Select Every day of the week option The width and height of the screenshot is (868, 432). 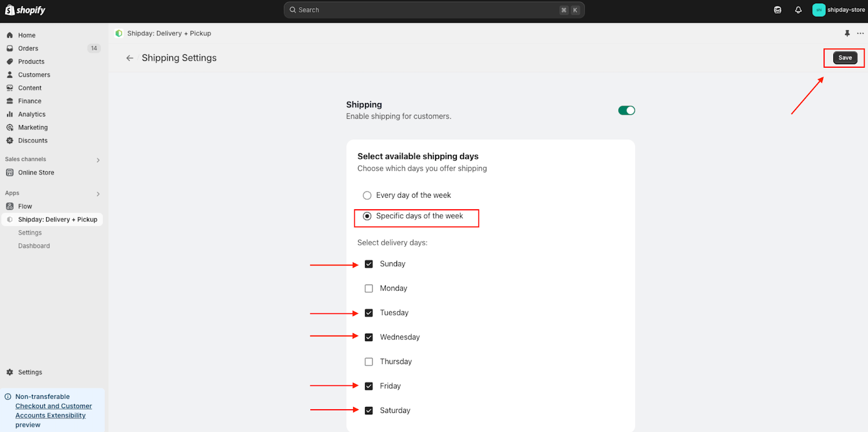click(367, 195)
